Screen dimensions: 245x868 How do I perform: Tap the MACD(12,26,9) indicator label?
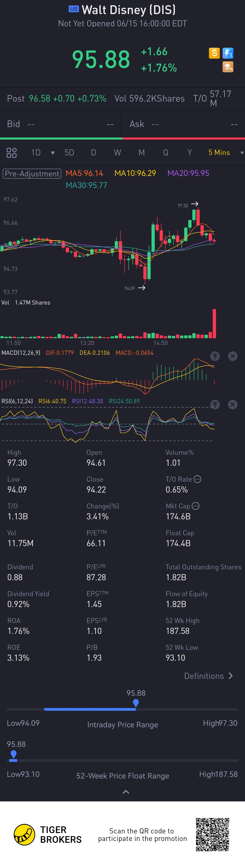(21, 353)
